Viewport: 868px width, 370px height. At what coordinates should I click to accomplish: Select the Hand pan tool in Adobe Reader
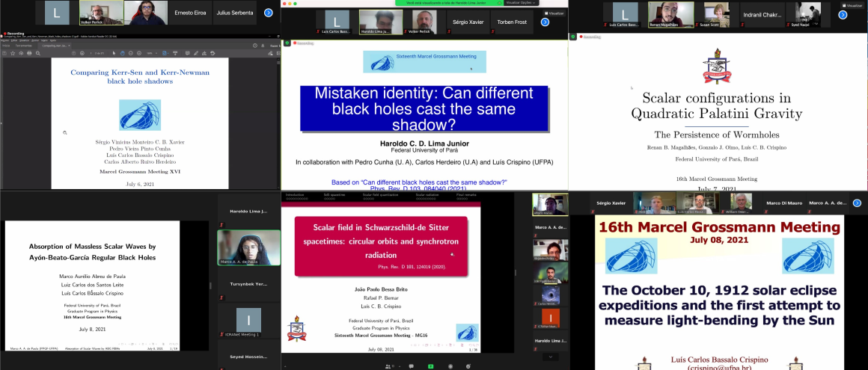[122, 53]
